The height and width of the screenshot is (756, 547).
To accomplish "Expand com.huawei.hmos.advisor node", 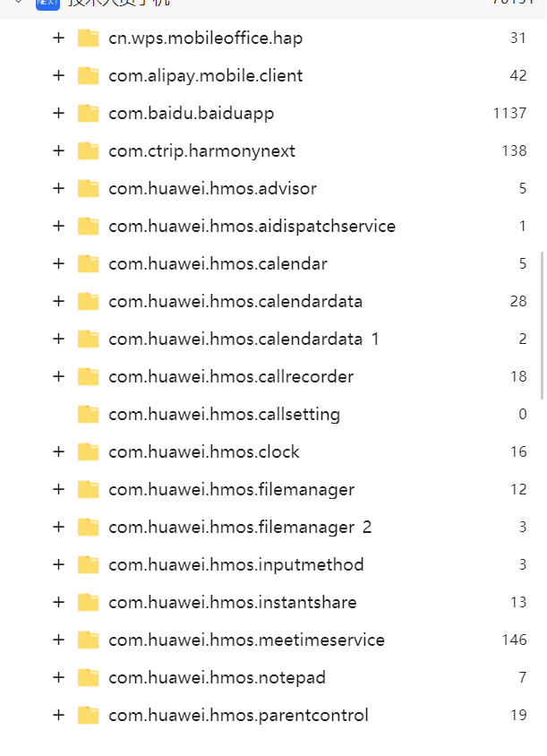I will coord(58,188).
